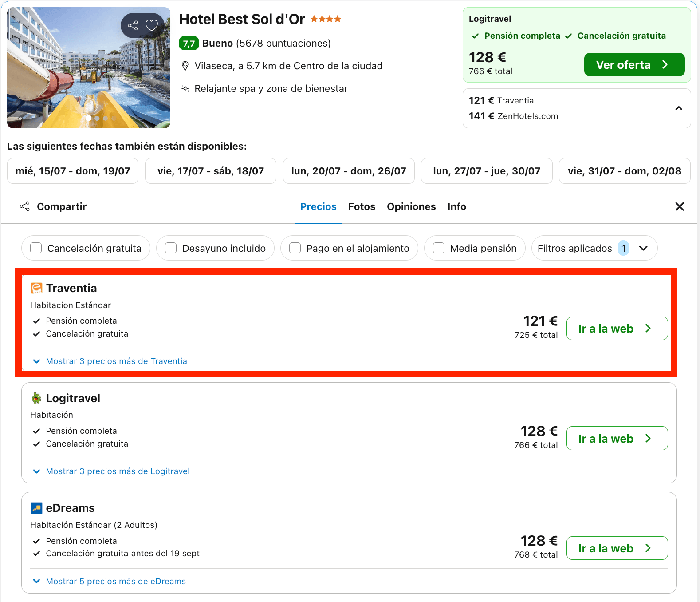Click the heart favorite icon on hotel photo

pos(152,25)
